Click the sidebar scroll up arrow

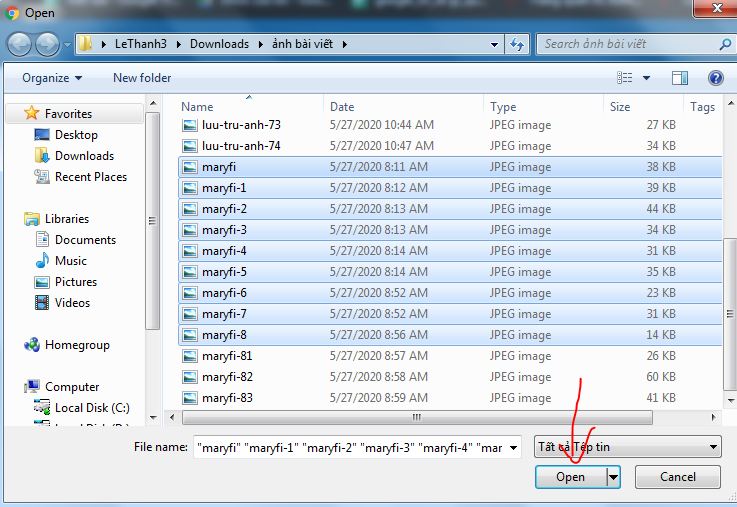coord(153,103)
